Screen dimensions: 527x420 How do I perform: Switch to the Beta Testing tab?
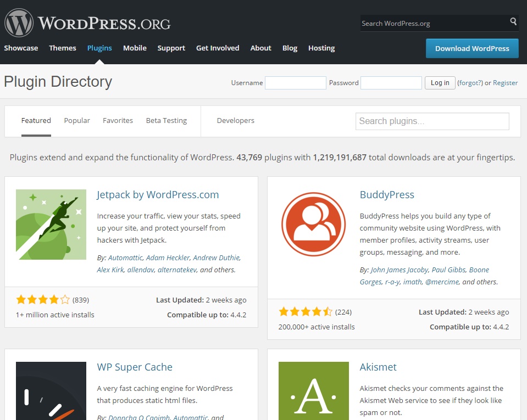point(167,120)
